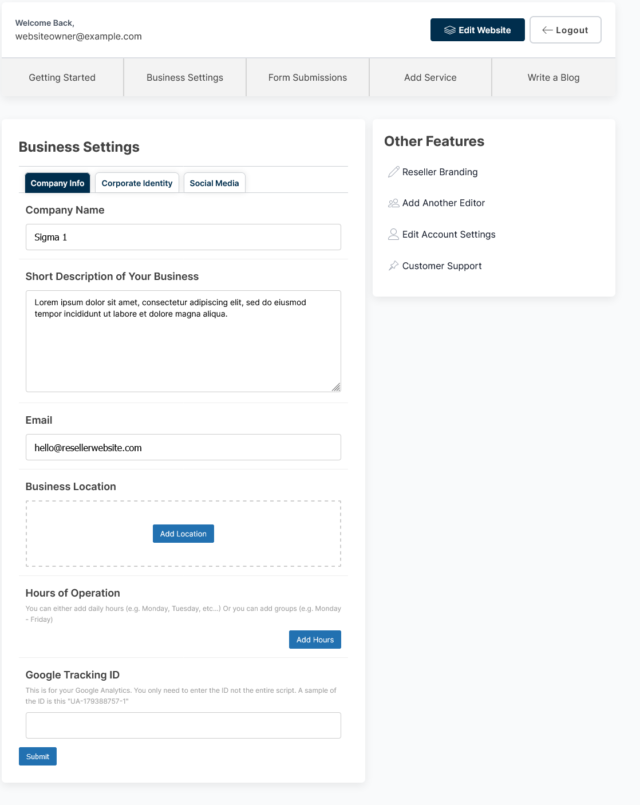Screen dimensions: 640x805
Task: Click the Add Hours button
Action: [x=315, y=640]
